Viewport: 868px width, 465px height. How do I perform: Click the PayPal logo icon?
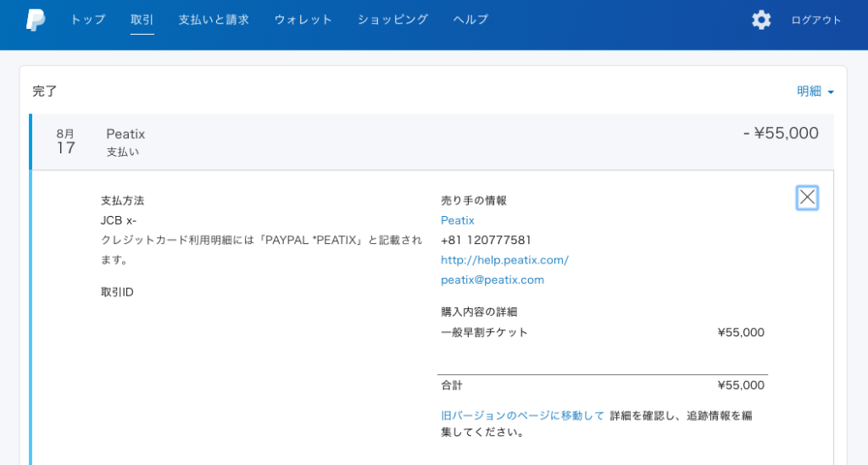pos(36,20)
